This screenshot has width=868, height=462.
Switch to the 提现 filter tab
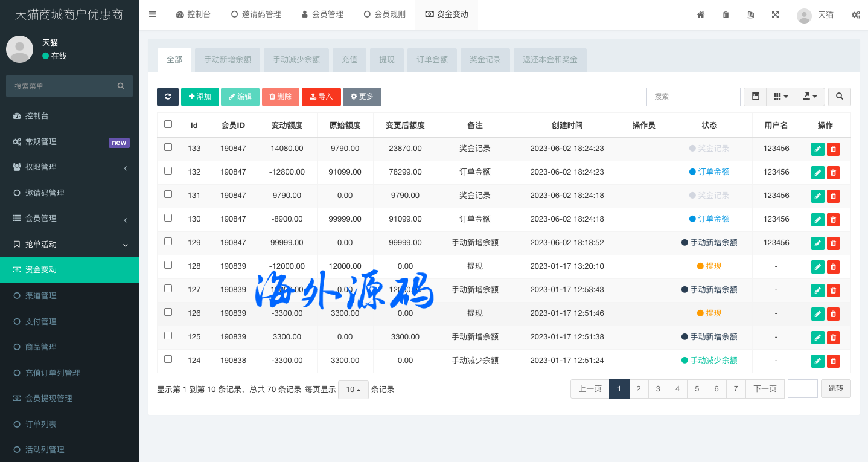point(387,60)
